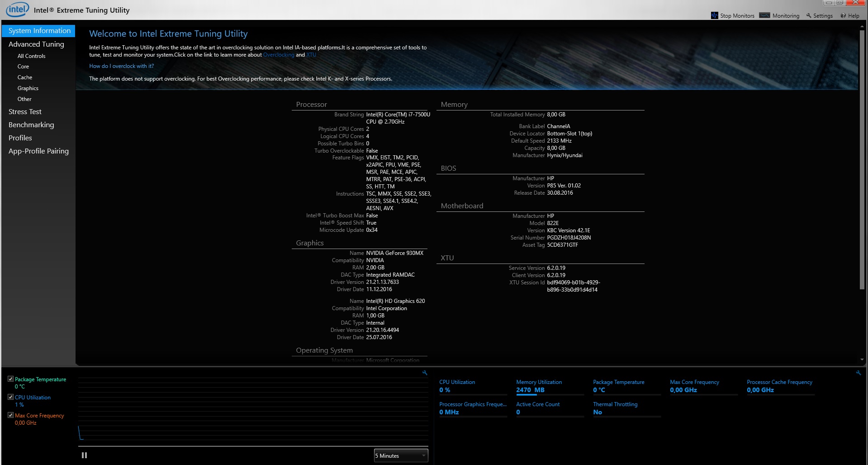Click the Stop Monitors label
This screenshot has width=868, height=465.
click(737, 16)
